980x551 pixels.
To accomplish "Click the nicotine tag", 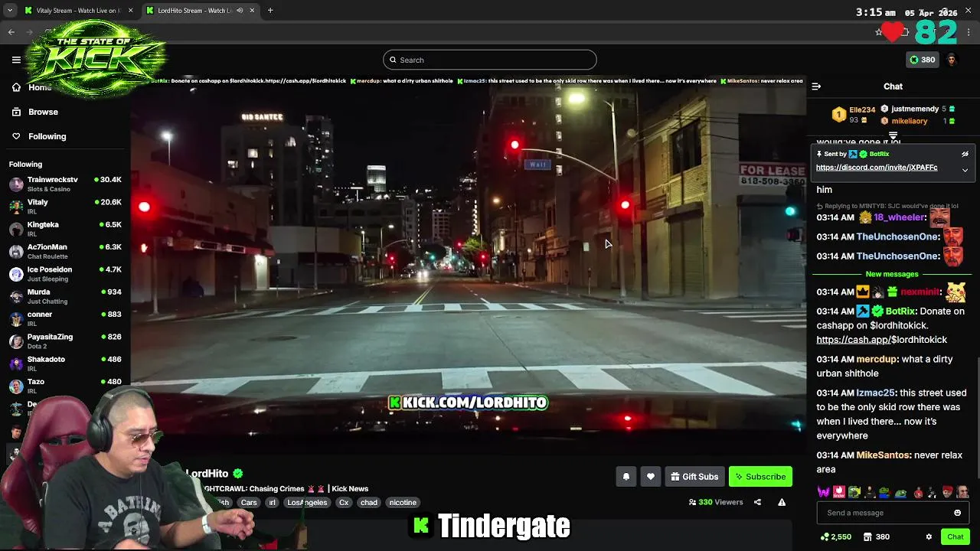I will point(403,503).
